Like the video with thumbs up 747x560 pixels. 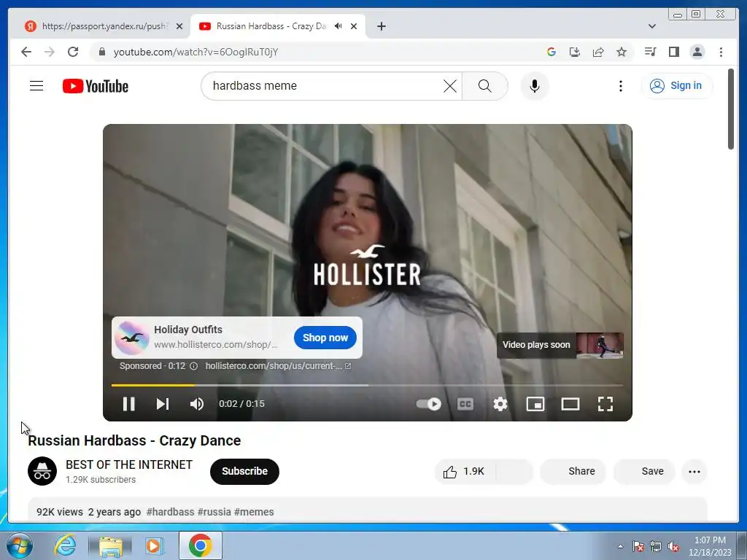[465, 472]
